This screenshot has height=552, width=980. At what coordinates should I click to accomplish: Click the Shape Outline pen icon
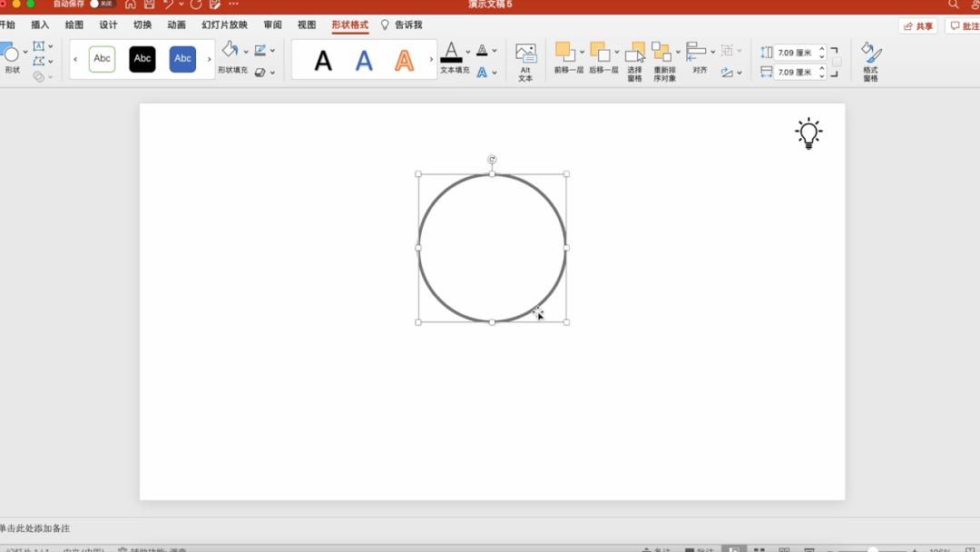click(260, 50)
